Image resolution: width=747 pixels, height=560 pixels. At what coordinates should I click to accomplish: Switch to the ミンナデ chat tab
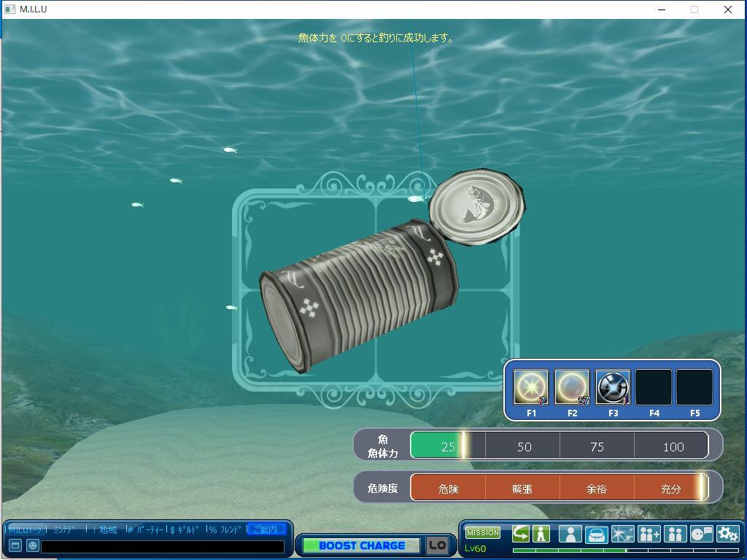[64, 529]
